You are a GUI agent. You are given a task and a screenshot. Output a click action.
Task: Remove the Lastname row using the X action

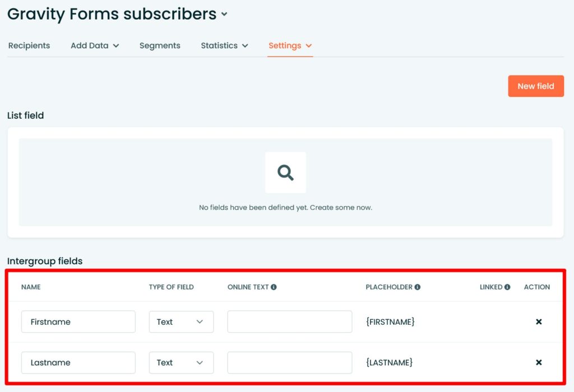click(x=539, y=362)
